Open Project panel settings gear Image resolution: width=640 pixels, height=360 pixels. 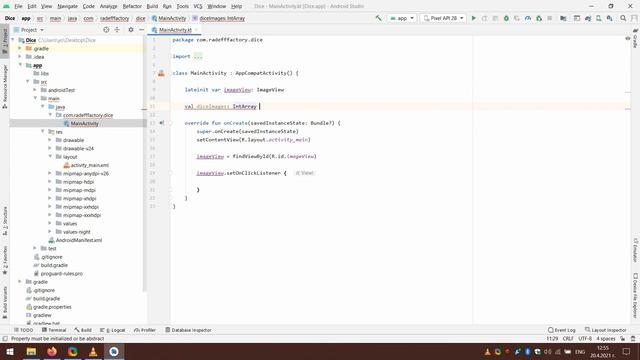(x=131, y=30)
